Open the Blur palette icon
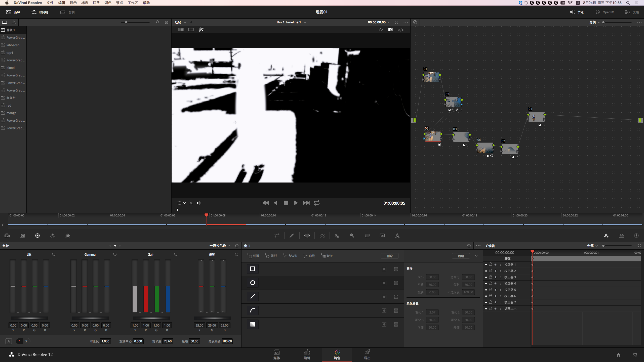644x362 pixels. click(337, 236)
